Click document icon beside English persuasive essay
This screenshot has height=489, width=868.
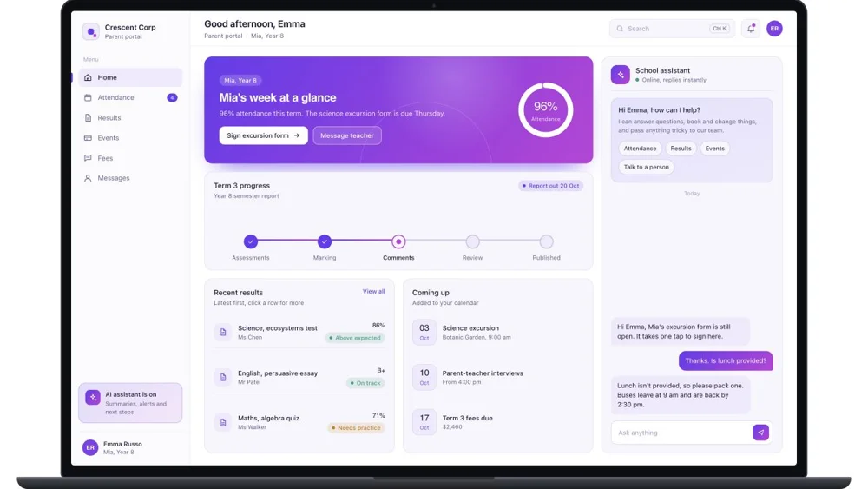point(223,377)
